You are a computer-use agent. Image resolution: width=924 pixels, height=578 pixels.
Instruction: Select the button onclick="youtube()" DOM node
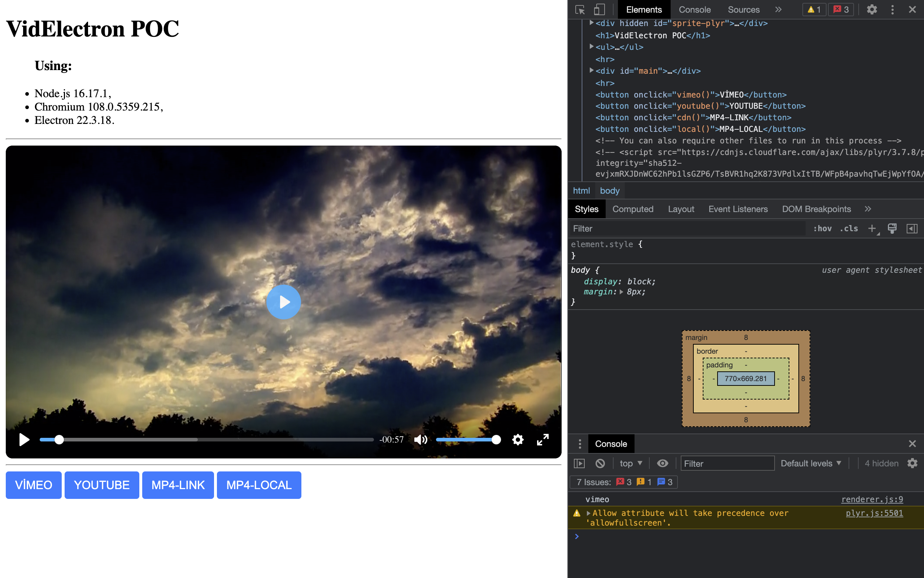pos(700,106)
